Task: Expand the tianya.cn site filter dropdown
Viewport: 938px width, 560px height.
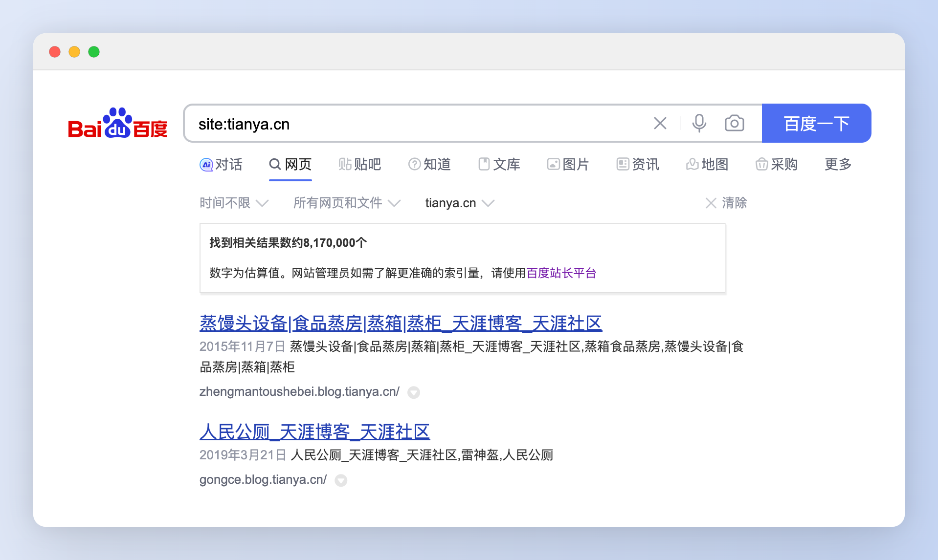Action: [x=460, y=203]
